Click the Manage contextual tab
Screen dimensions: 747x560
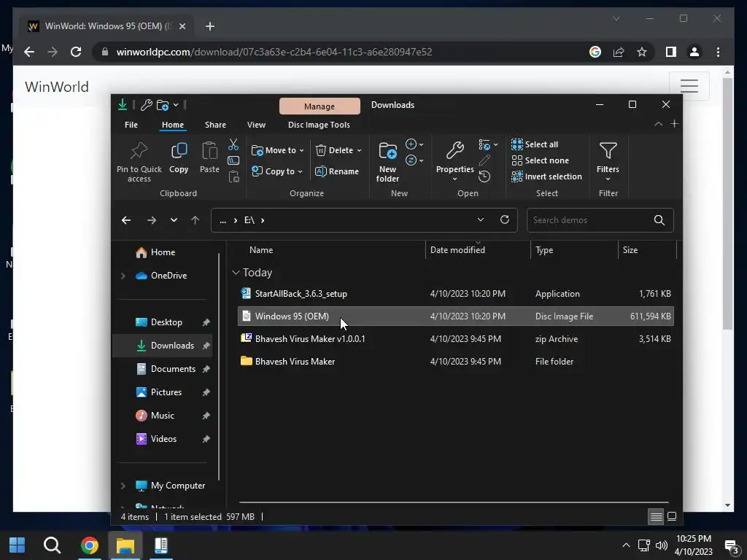(x=320, y=106)
